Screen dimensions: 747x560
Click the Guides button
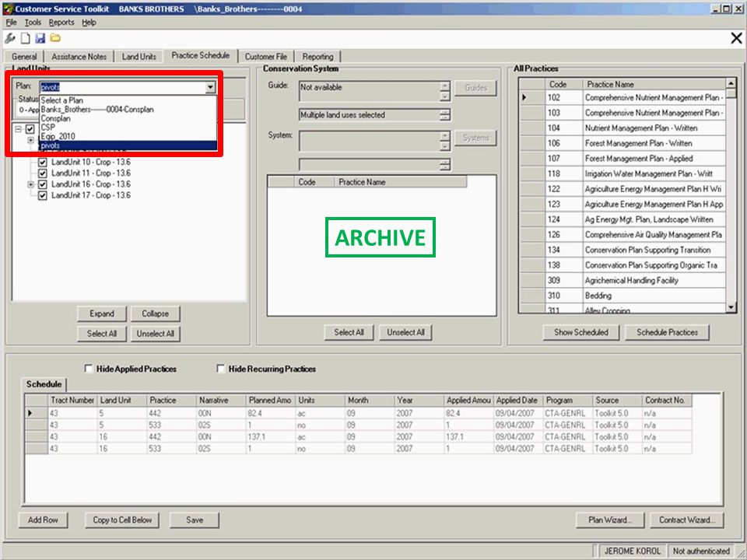click(x=475, y=88)
